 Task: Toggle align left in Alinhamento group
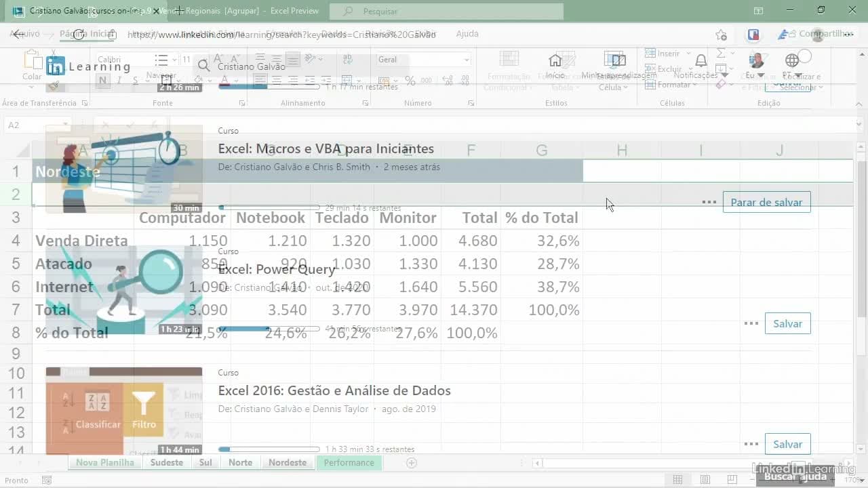[260, 81]
